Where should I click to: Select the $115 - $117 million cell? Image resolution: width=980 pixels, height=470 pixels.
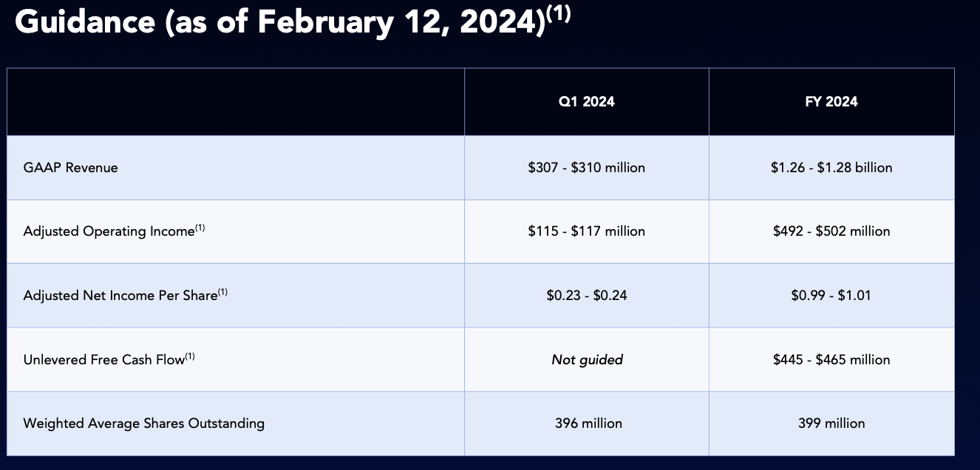point(587,231)
